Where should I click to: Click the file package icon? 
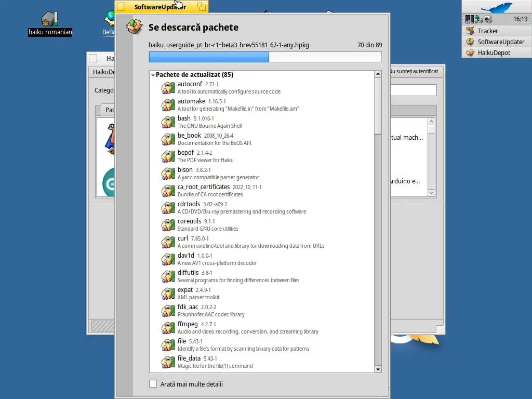pyautogui.click(x=168, y=345)
